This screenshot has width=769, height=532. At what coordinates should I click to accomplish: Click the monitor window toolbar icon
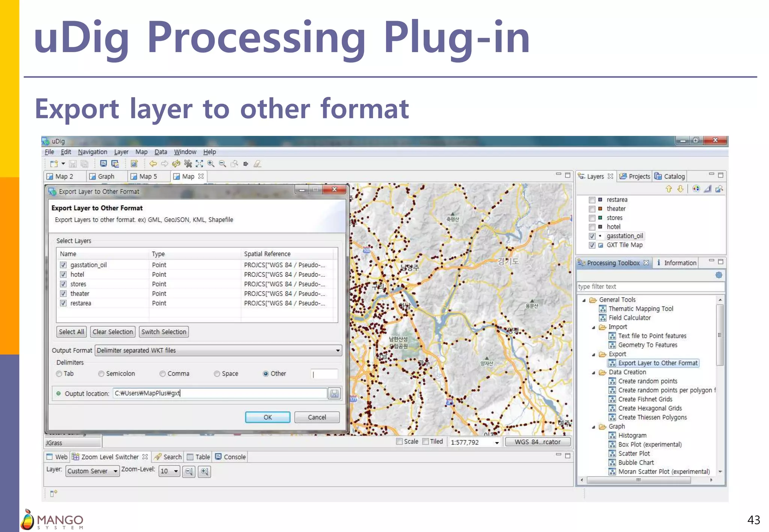(103, 164)
